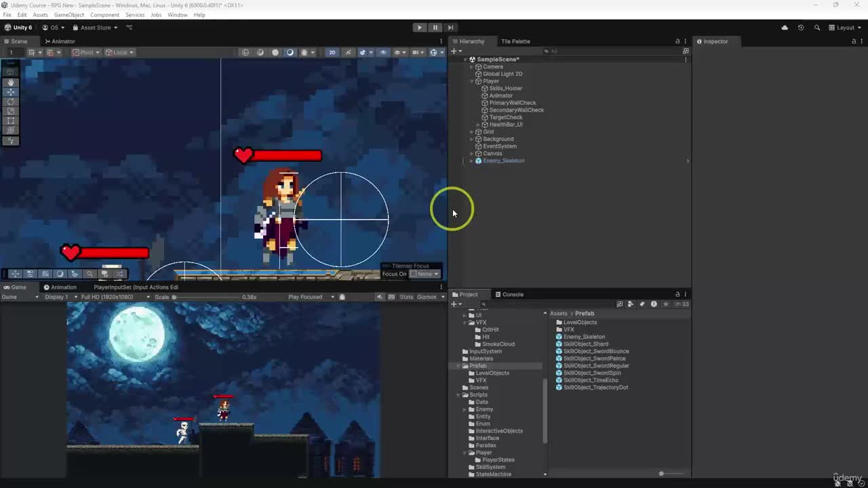Open the Tilemap Focus On dropdown

pyautogui.click(x=425, y=274)
